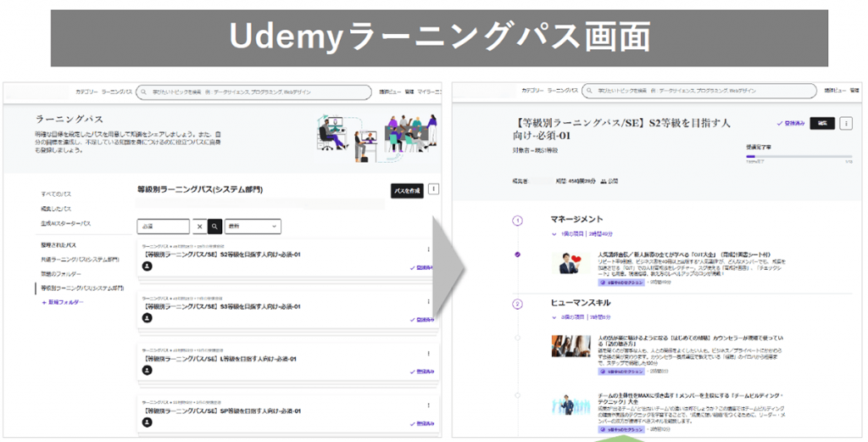The image size is (868, 442).
Task: Select 編集したパス in the sidebar
Action: click(x=56, y=209)
